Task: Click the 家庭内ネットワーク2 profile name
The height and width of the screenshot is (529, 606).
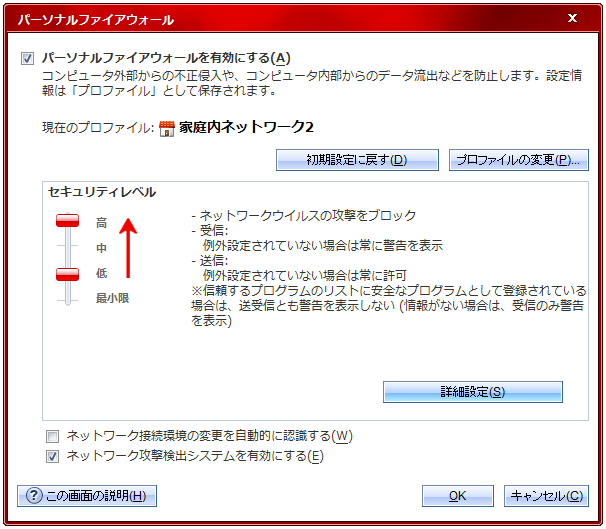Action: pos(246,128)
